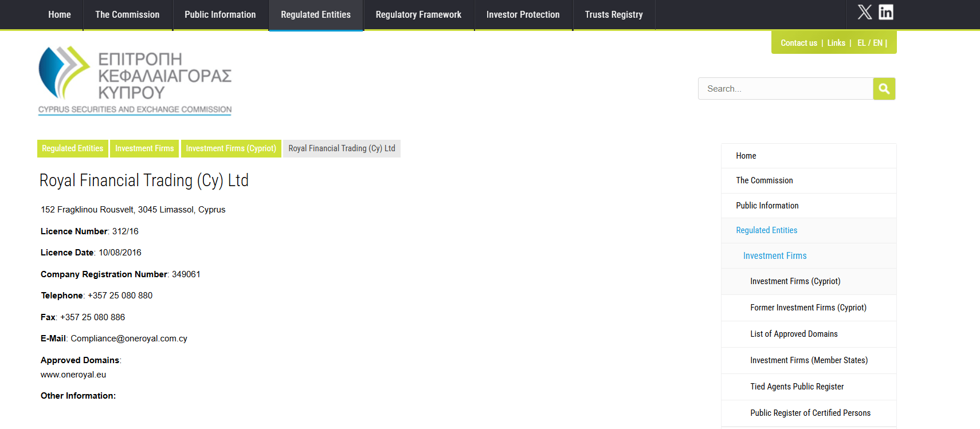
Task: Open Former Investment Firms (Cypriot) sidebar item
Action: point(809,308)
